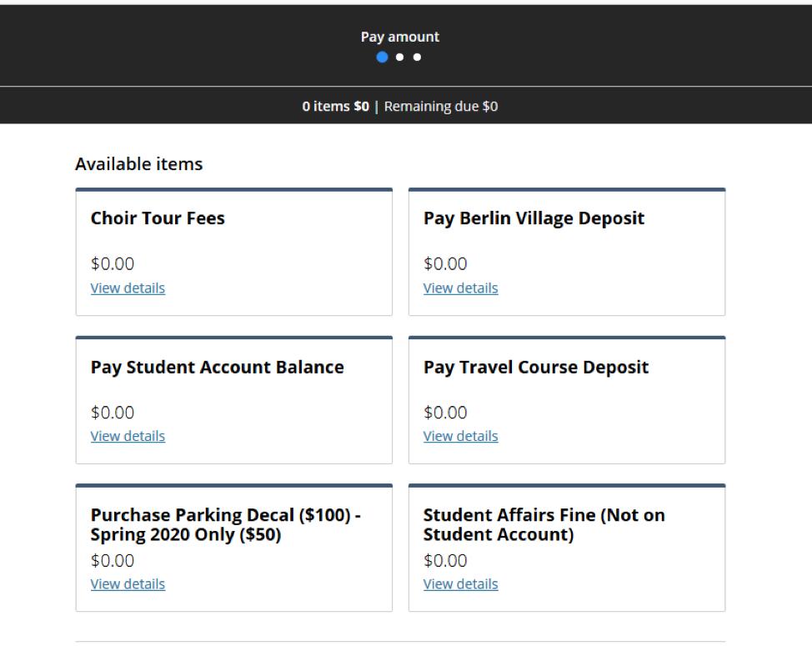Select the Purchase Parking Decal title
812x646 pixels.
click(225, 525)
